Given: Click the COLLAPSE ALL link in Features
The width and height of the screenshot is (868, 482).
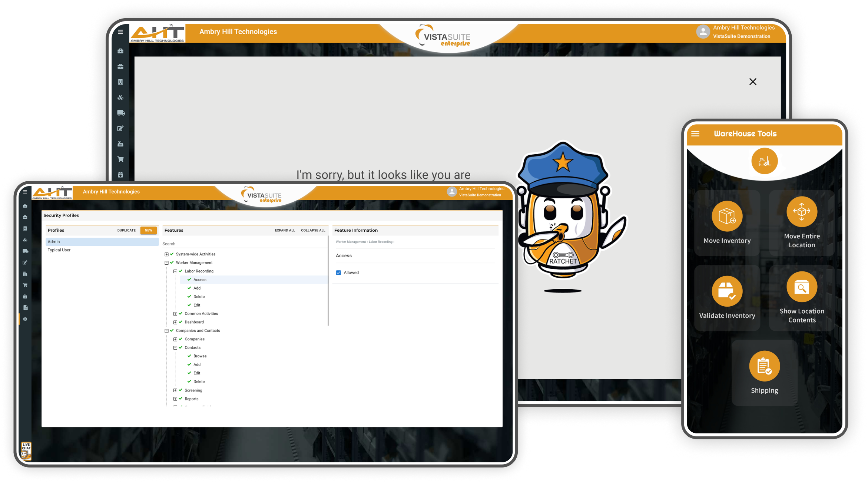Looking at the screenshot, I should [x=313, y=230].
